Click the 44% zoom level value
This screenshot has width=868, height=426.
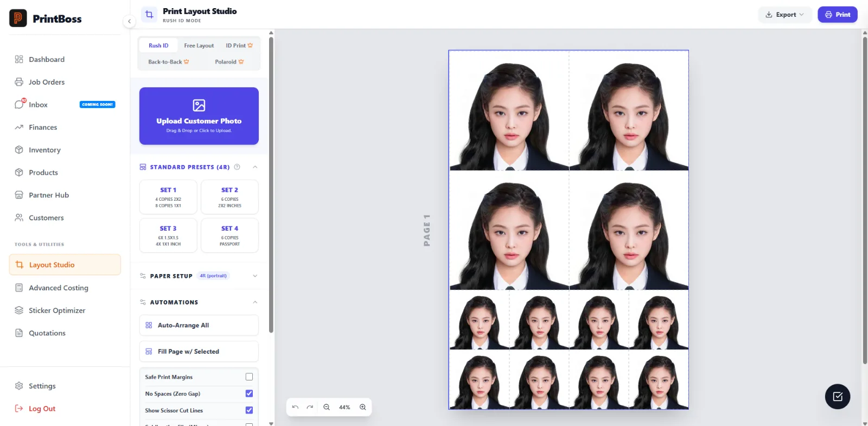(x=344, y=407)
